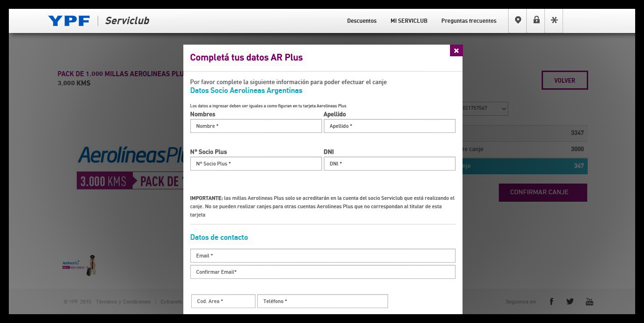Image resolution: width=644 pixels, height=323 pixels.
Task: Focus the N° Socio Plus field
Action: click(x=256, y=164)
